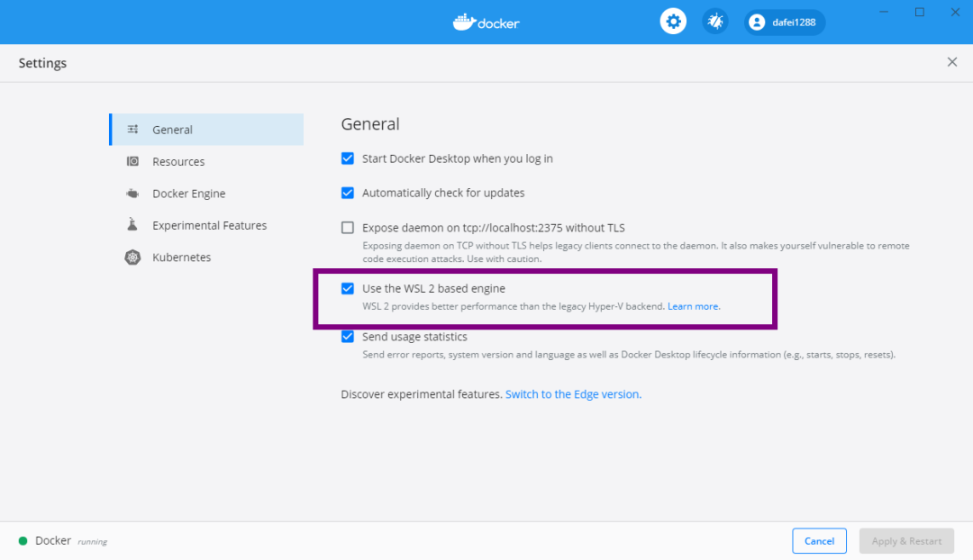Screen dimensions: 973x560
Task: Click the user avatar icon for dafei1288
Action: 757,23
